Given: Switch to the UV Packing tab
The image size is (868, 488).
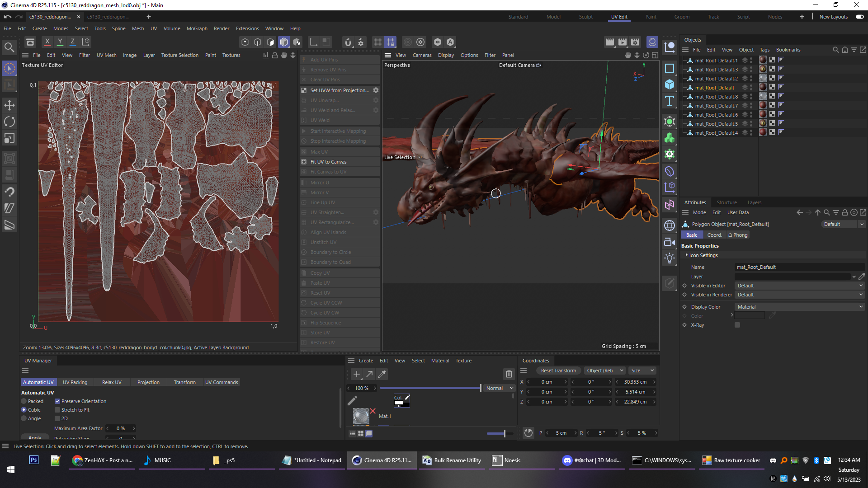Looking at the screenshot, I should click(75, 382).
